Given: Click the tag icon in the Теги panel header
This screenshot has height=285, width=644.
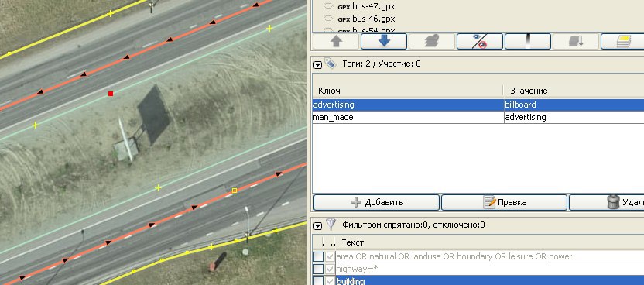Looking at the screenshot, I should tap(330, 64).
